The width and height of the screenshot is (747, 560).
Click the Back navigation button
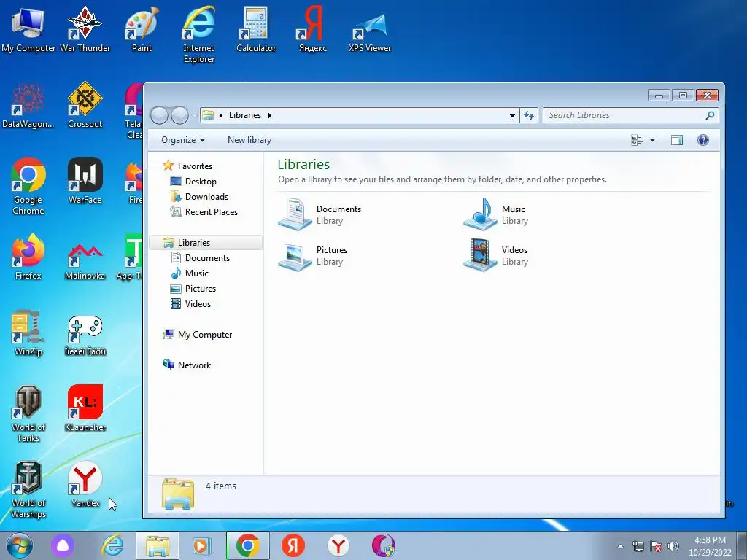(x=160, y=115)
